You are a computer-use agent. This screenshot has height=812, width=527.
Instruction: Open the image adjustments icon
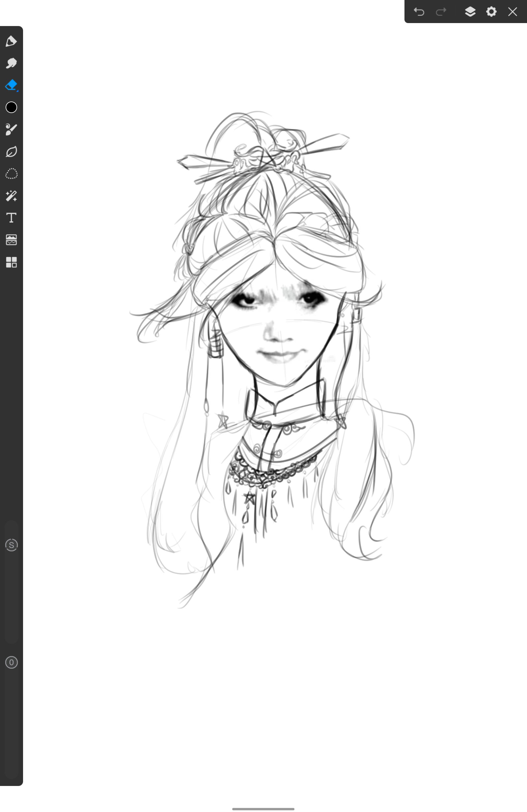pyautogui.click(x=11, y=240)
